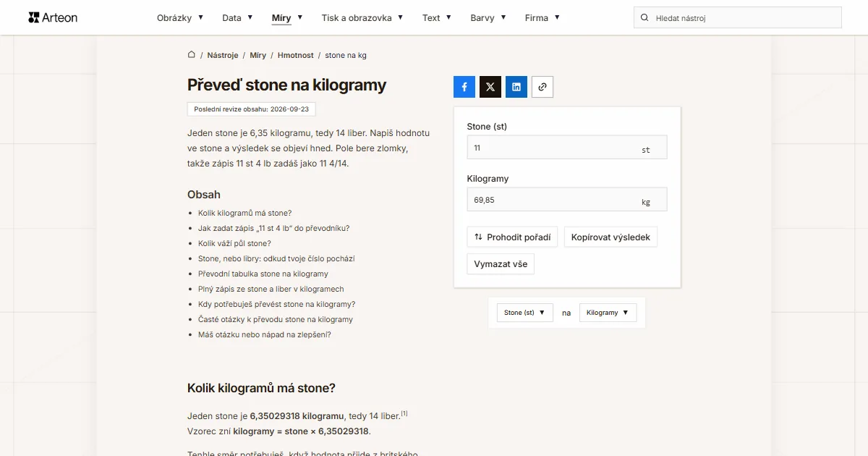The width and height of the screenshot is (868, 456).
Task: Open the Barvy menu
Action: [488, 17]
